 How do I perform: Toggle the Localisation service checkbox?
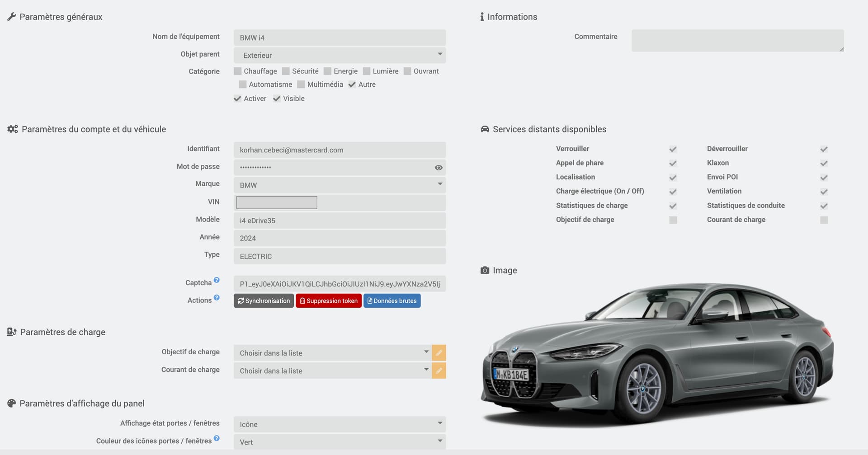pos(673,178)
